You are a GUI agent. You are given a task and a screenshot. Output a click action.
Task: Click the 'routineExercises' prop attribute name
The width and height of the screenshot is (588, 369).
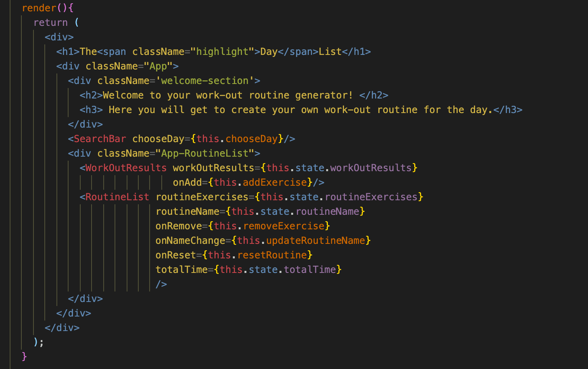[x=202, y=197]
